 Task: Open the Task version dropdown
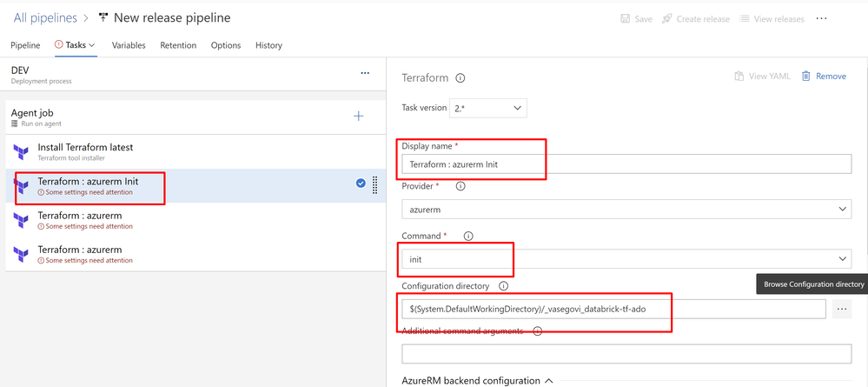point(488,108)
